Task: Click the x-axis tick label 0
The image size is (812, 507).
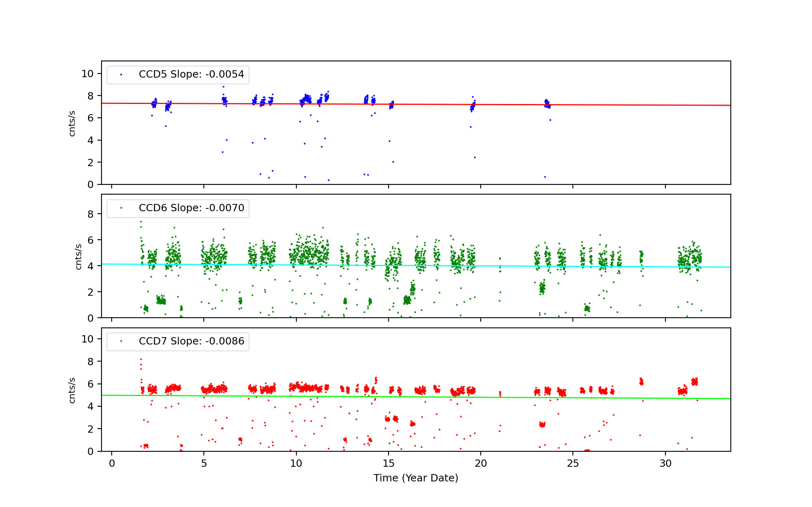Action: 112,464
